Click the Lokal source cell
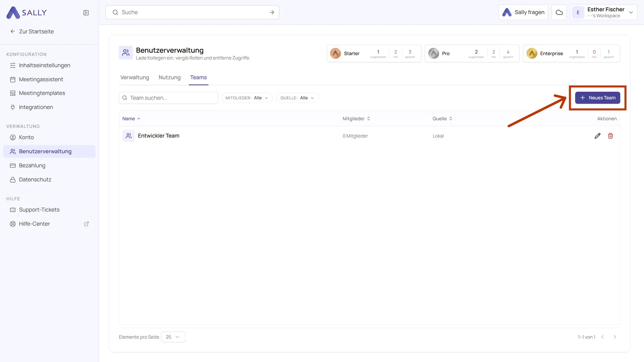This screenshot has height=362, width=644. click(438, 136)
